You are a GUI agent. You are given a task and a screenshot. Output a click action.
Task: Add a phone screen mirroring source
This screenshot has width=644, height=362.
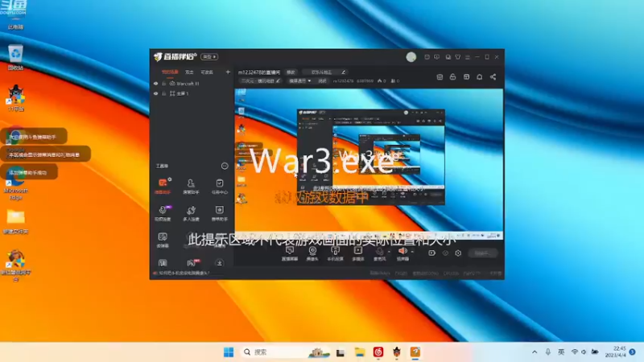[x=335, y=253]
